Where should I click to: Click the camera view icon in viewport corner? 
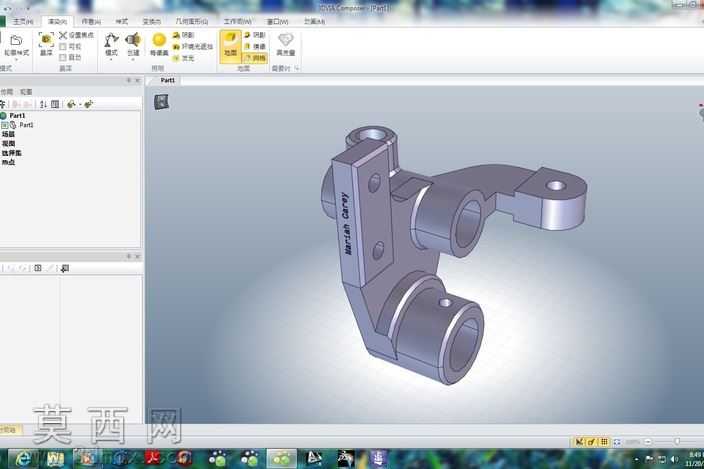click(x=162, y=102)
